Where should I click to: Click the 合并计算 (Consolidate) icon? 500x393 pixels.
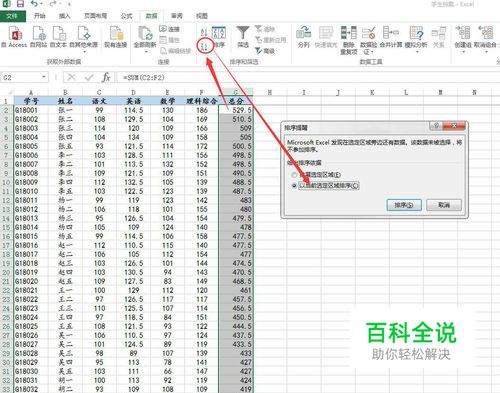tap(391, 33)
